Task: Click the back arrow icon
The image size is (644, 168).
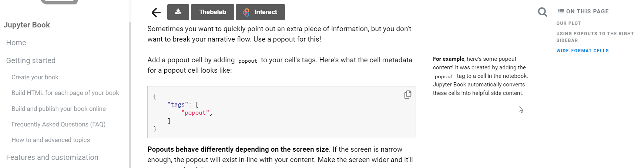Action: tap(156, 13)
